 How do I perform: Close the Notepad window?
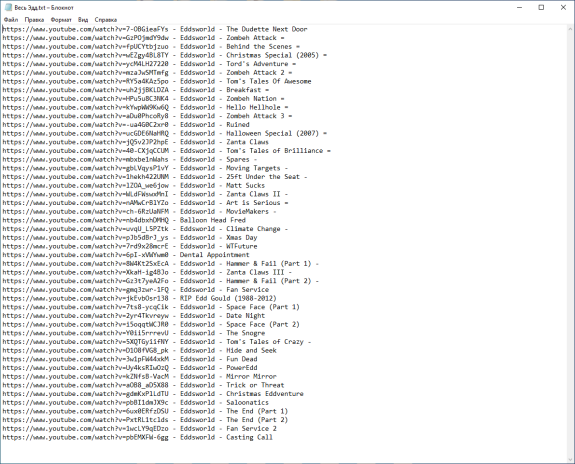pos(563,7)
